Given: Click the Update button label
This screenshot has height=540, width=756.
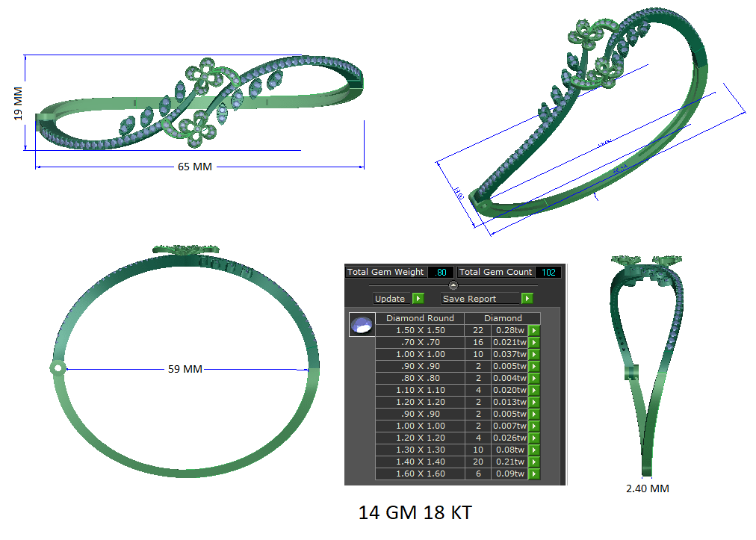Looking at the screenshot, I should click(390, 299).
